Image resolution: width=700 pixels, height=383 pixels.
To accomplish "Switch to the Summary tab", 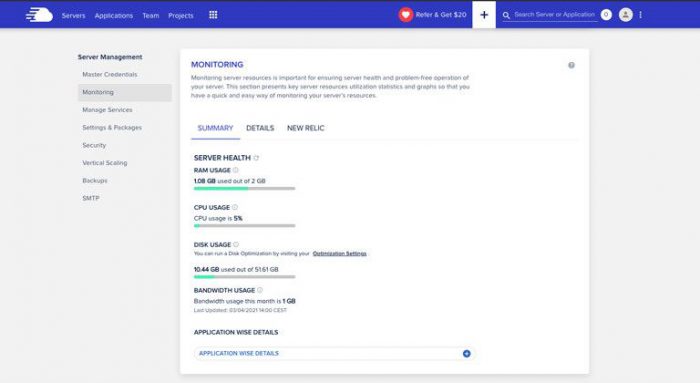I will coord(216,128).
